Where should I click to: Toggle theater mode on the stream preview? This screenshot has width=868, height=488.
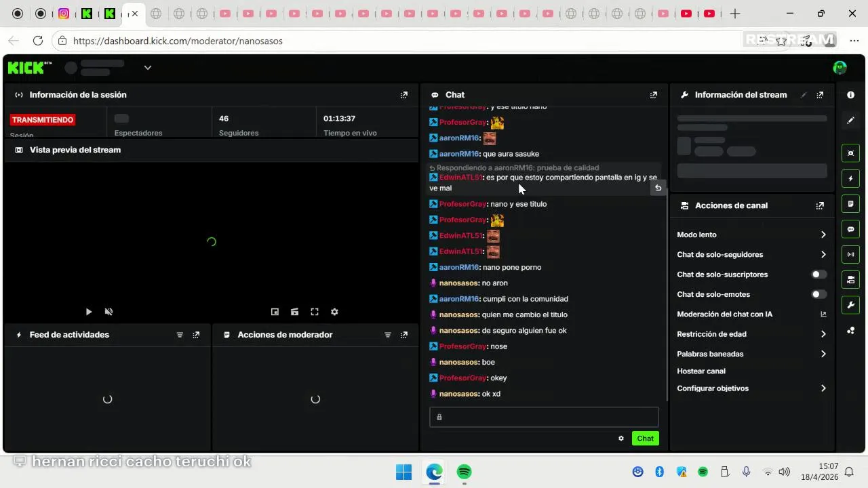(x=294, y=312)
